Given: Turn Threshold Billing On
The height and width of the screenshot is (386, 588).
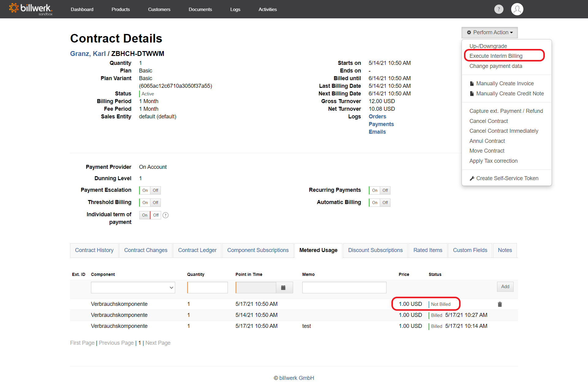Looking at the screenshot, I should [145, 202].
